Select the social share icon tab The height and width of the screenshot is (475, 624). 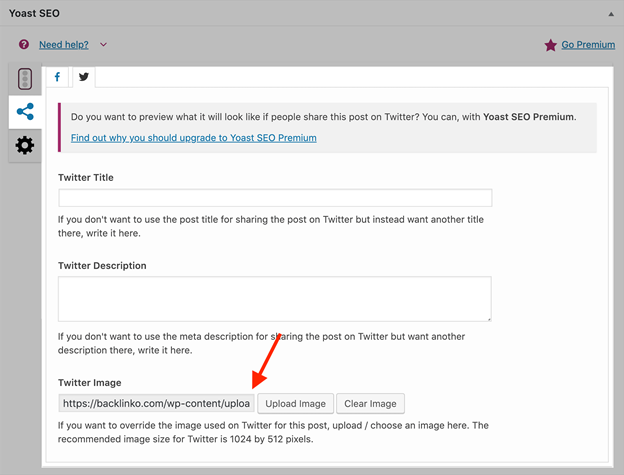(x=25, y=112)
